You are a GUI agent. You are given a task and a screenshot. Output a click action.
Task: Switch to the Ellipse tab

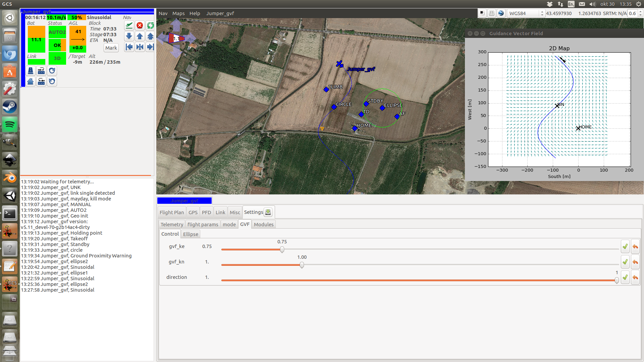pos(191,234)
